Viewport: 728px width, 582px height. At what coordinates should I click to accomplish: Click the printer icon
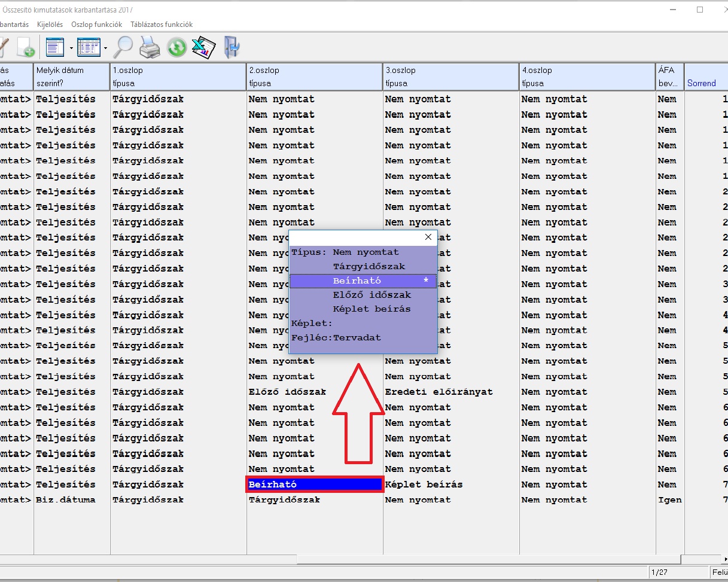coord(150,47)
